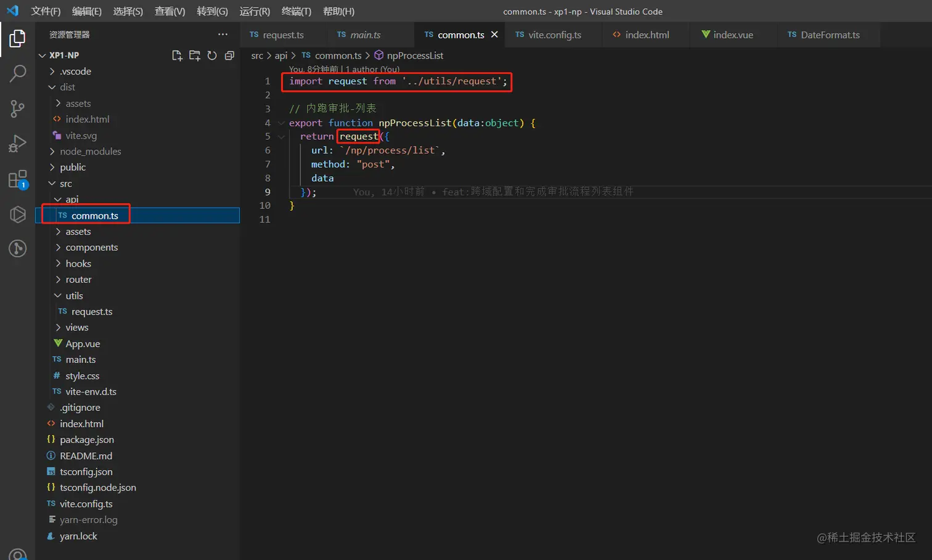Open the Run and Debug view

pos(17,144)
